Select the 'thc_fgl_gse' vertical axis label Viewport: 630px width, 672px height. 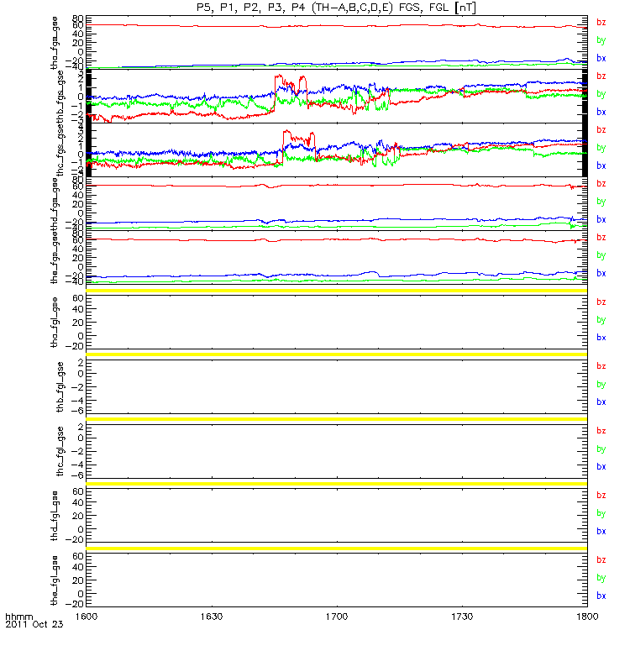pos(60,451)
